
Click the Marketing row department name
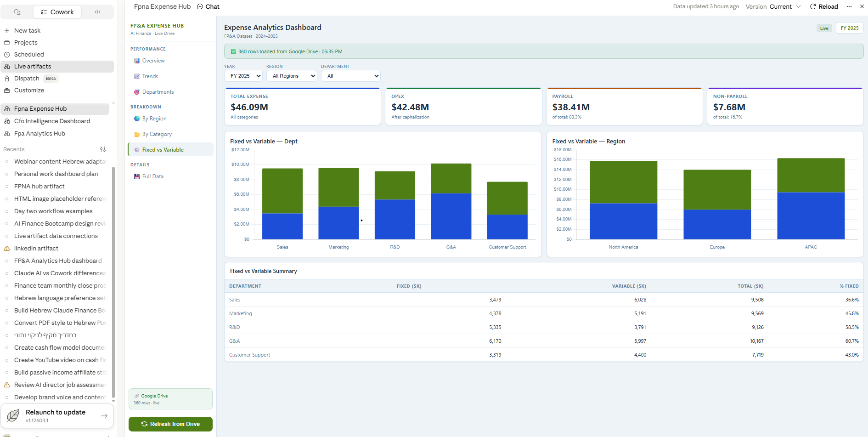[x=241, y=313]
